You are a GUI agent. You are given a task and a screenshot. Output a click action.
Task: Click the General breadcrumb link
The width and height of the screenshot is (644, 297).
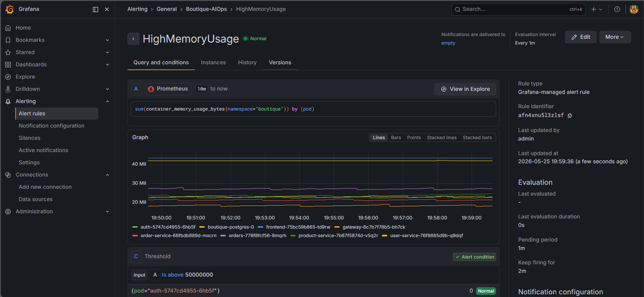(167, 9)
